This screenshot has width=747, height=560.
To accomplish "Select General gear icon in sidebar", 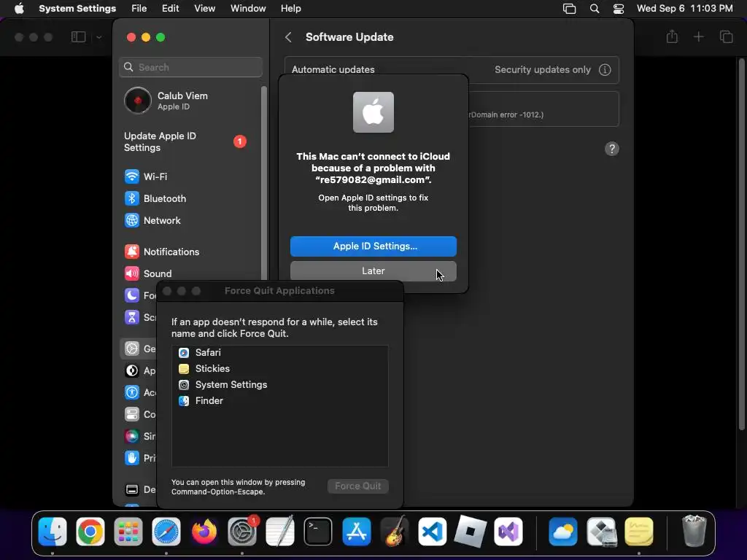I will point(132,349).
